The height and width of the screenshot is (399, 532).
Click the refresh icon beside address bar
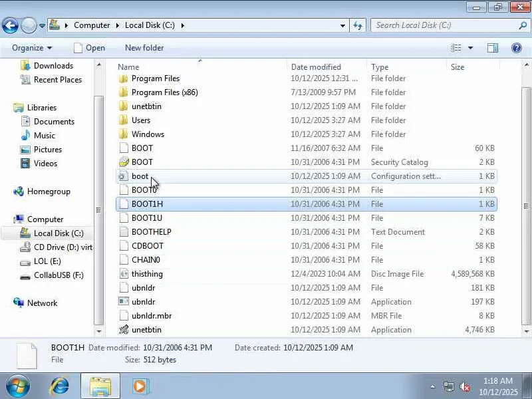(358, 25)
